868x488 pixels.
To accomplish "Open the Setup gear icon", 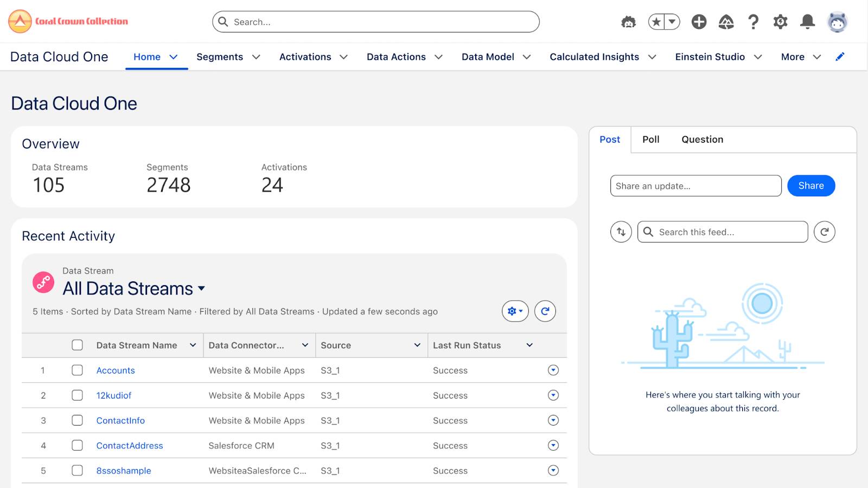I will [x=780, y=22].
